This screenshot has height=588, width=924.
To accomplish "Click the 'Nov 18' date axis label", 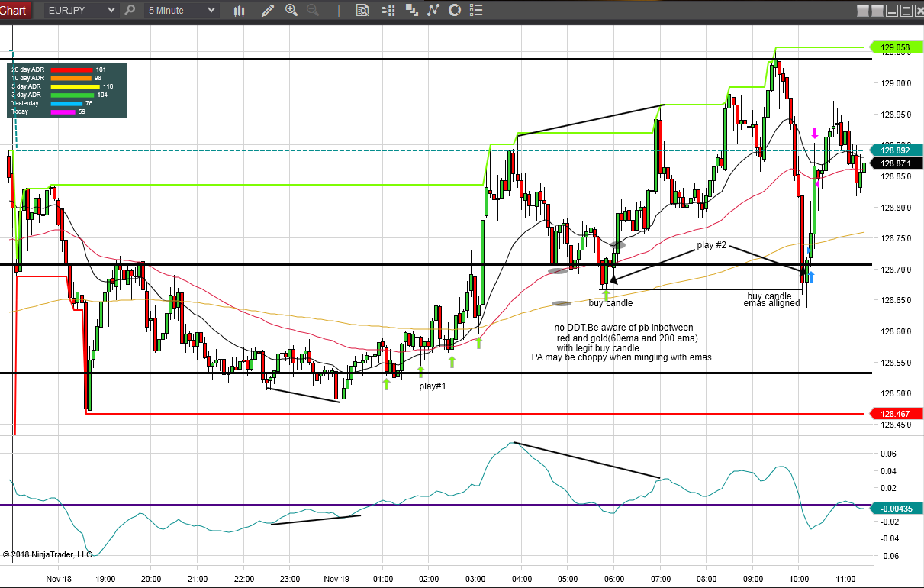I will point(59,578).
